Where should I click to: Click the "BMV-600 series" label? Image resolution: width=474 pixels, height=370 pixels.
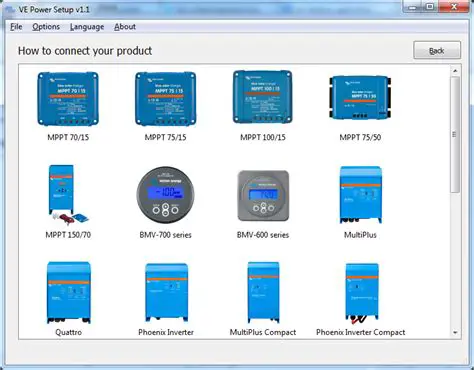[x=263, y=235]
